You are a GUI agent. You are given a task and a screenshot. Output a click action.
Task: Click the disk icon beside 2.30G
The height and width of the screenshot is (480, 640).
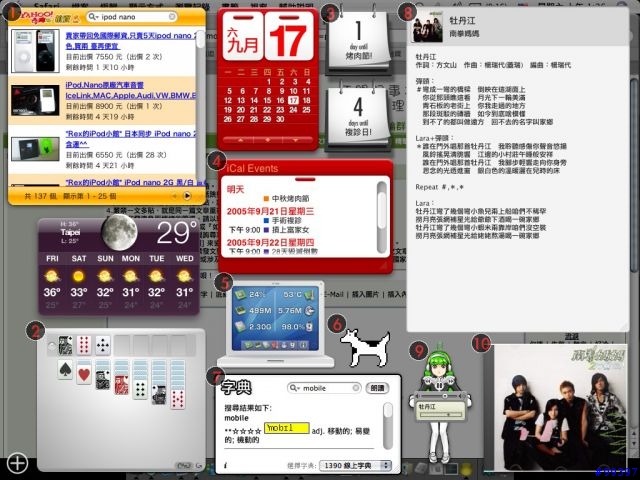(240, 327)
